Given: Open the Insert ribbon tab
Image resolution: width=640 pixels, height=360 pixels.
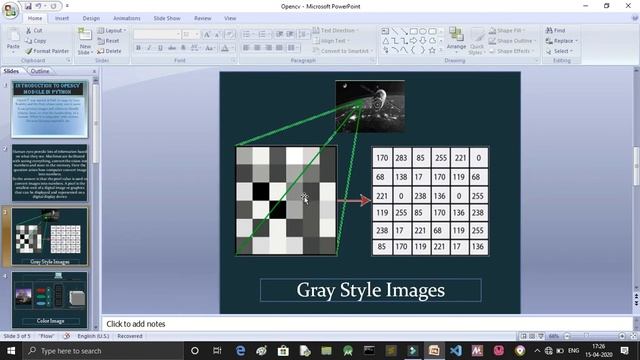Looking at the screenshot, I should [x=62, y=18].
